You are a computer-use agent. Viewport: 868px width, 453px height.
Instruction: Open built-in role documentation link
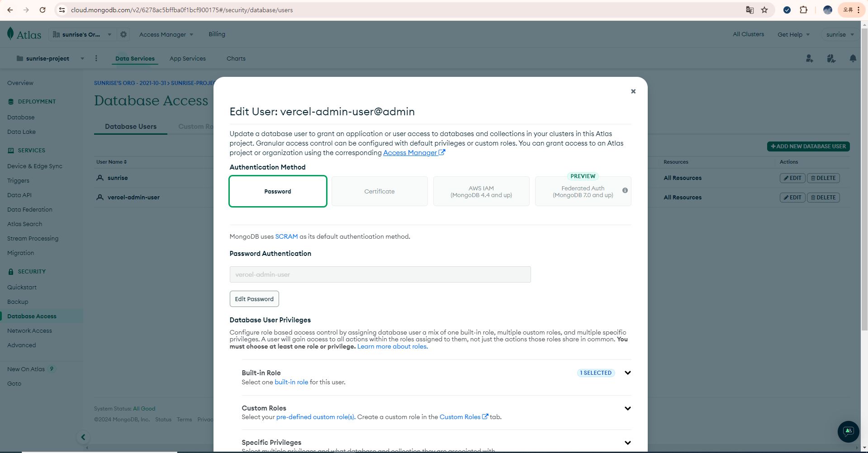(x=291, y=382)
